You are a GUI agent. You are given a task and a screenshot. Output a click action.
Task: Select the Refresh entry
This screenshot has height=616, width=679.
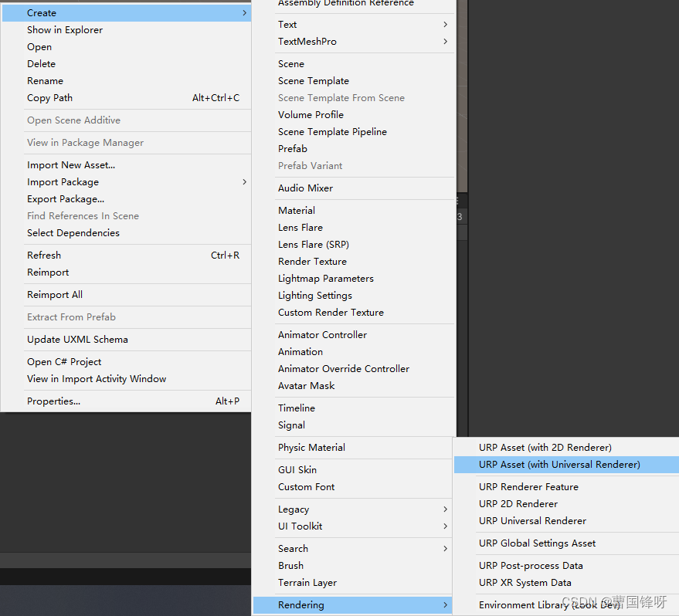click(127, 256)
